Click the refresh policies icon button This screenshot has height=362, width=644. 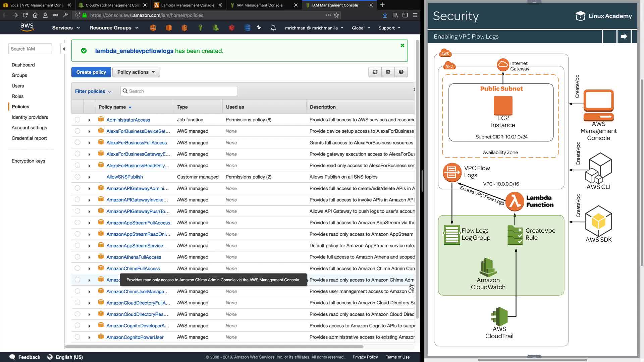(x=375, y=72)
